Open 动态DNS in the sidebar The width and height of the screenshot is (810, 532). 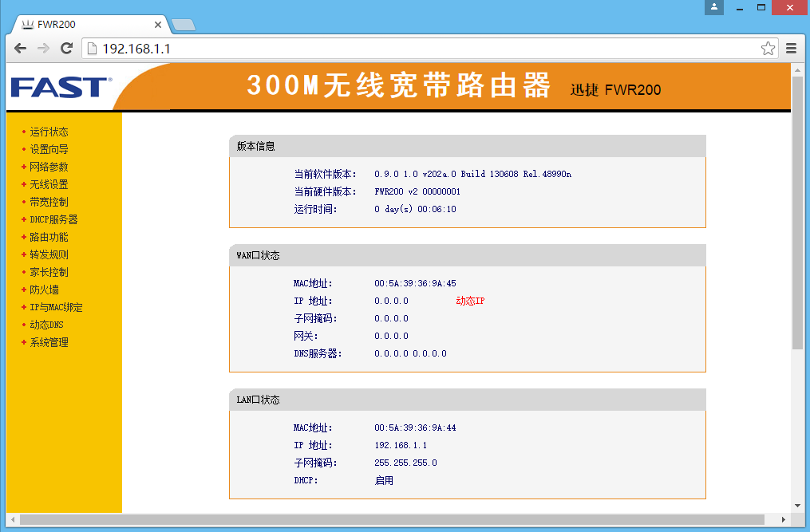pos(46,325)
